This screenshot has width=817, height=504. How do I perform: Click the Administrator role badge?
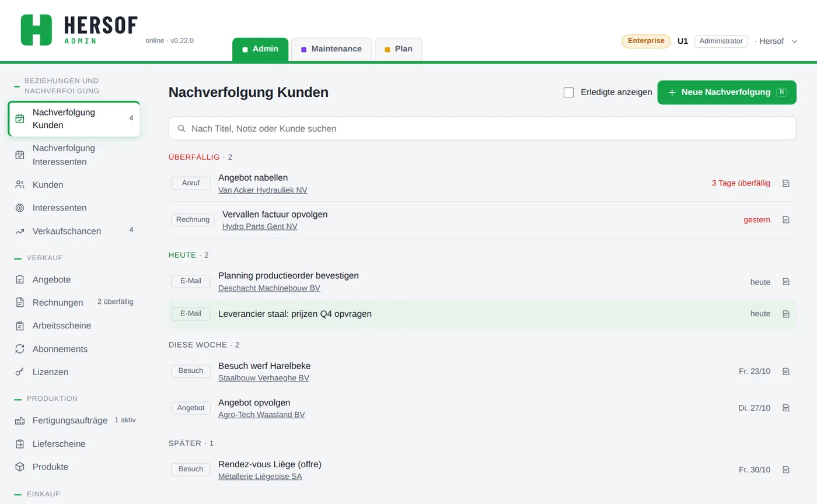[721, 41]
